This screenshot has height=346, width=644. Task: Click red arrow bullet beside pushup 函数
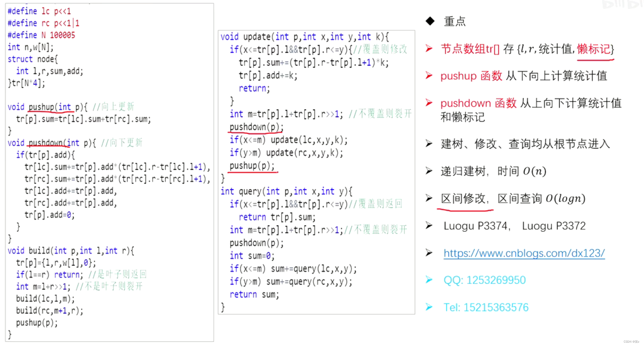(x=429, y=76)
